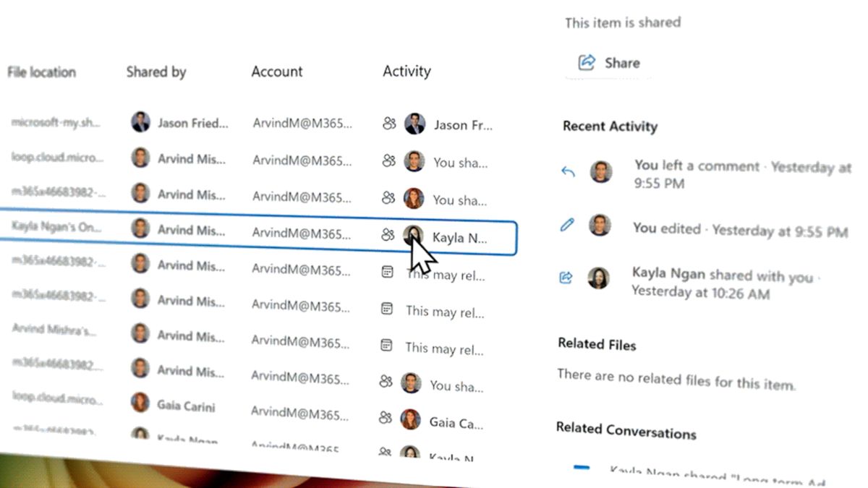The width and height of the screenshot is (868, 488).
Task: Click Gaia Carini's avatar in Shared by column
Action: tap(140, 403)
